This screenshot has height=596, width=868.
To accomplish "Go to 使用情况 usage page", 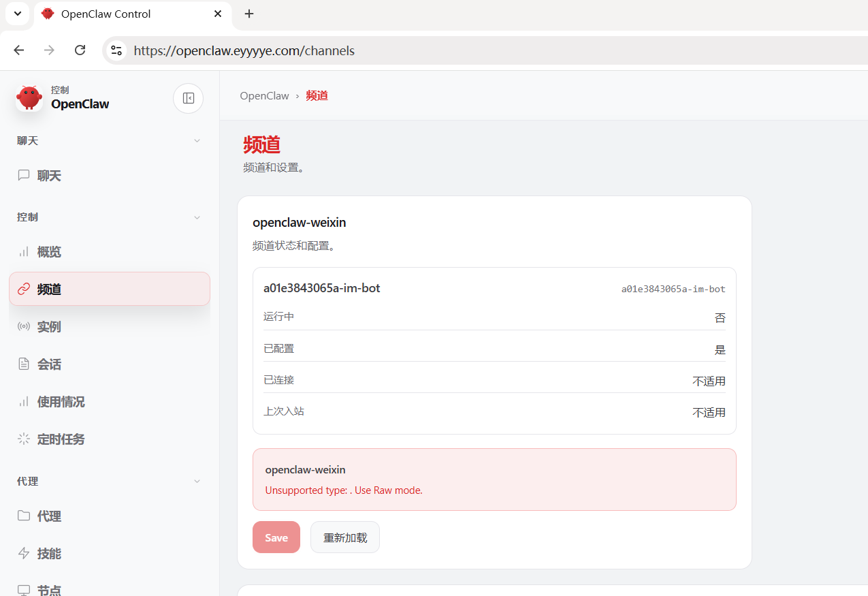I will pos(61,402).
